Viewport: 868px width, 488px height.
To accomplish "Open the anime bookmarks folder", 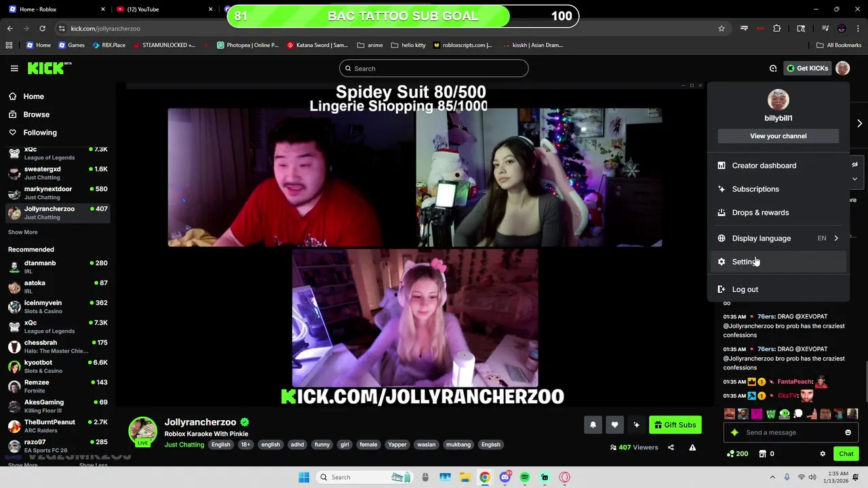I will (x=370, y=45).
